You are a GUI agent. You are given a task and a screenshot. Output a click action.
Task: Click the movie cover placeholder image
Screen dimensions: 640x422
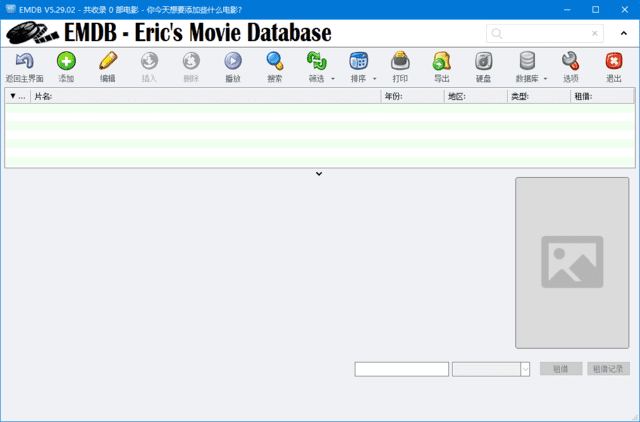click(572, 263)
